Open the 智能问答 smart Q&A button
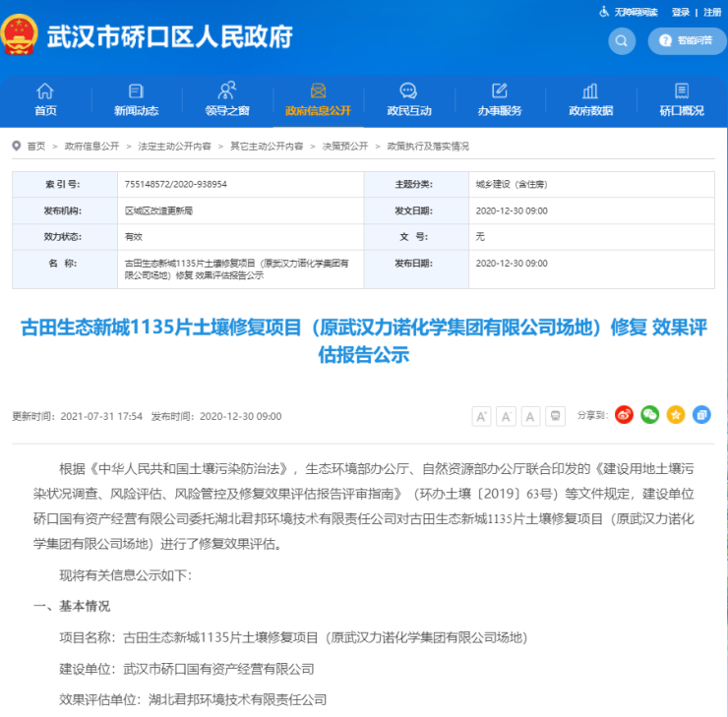 (687, 41)
